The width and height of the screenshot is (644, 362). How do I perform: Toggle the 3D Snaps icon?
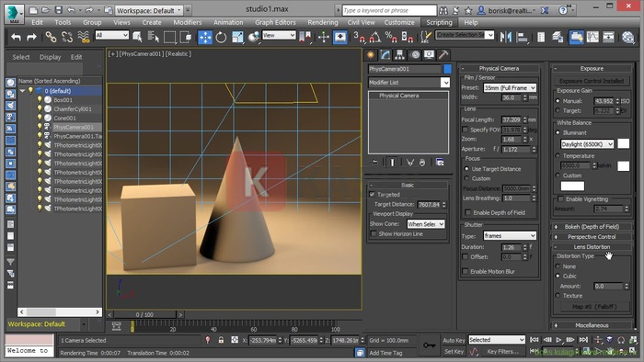pos(359,38)
